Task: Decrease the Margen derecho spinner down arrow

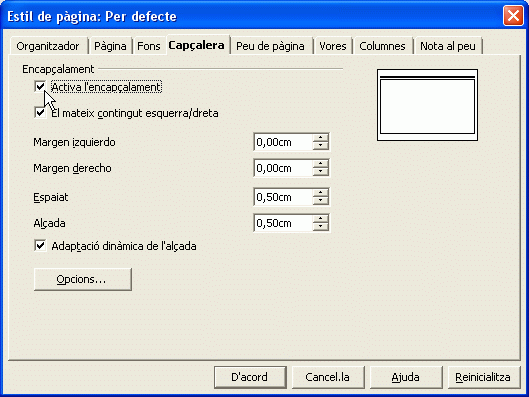Action: point(320,172)
